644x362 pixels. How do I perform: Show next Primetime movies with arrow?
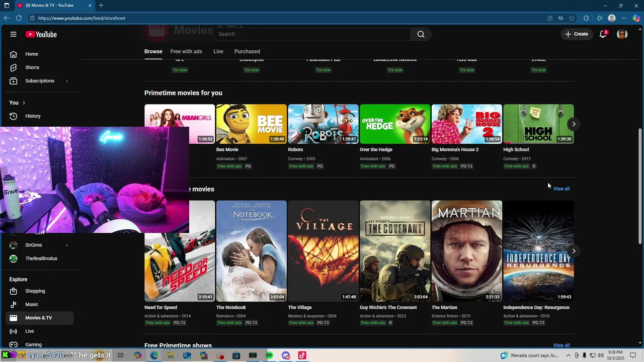coord(574,124)
